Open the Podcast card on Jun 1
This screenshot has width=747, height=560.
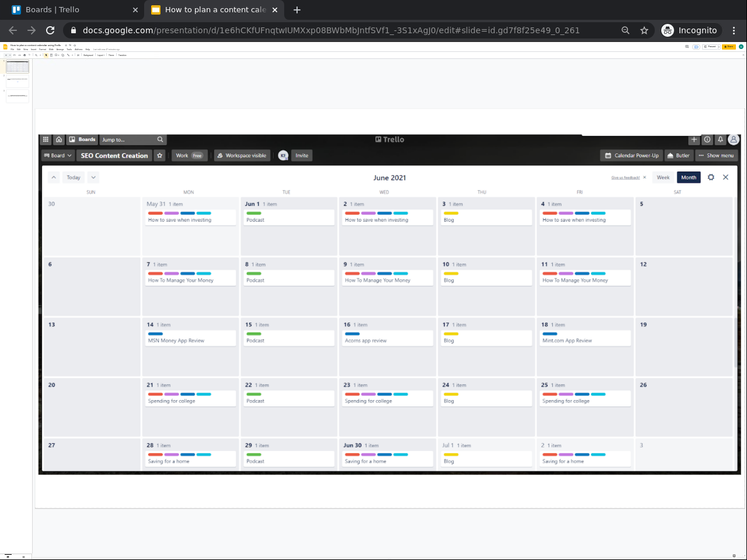pos(289,218)
